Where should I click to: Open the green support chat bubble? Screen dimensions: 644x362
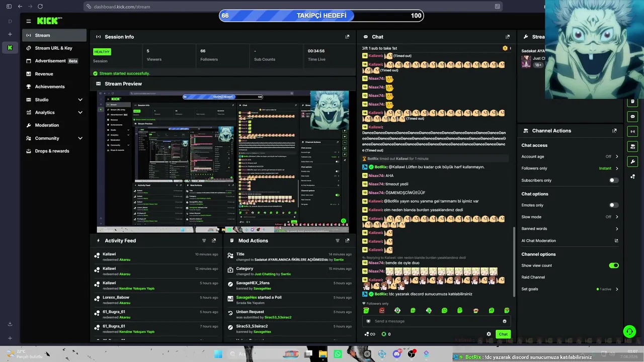pyautogui.click(x=629, y=331)
